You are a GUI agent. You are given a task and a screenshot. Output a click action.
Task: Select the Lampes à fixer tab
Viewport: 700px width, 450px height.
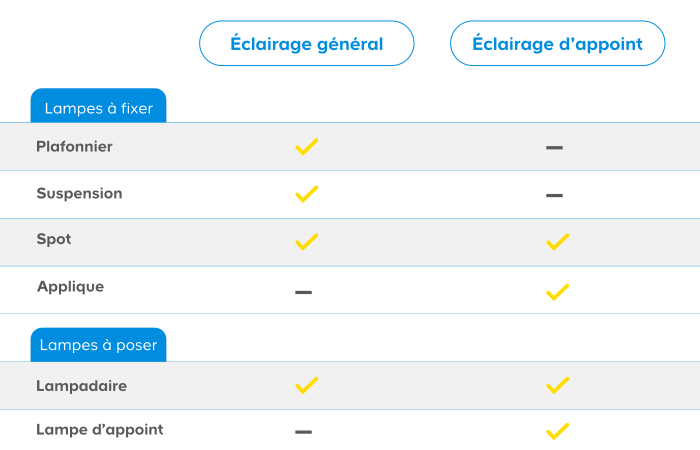pos(98,106)
